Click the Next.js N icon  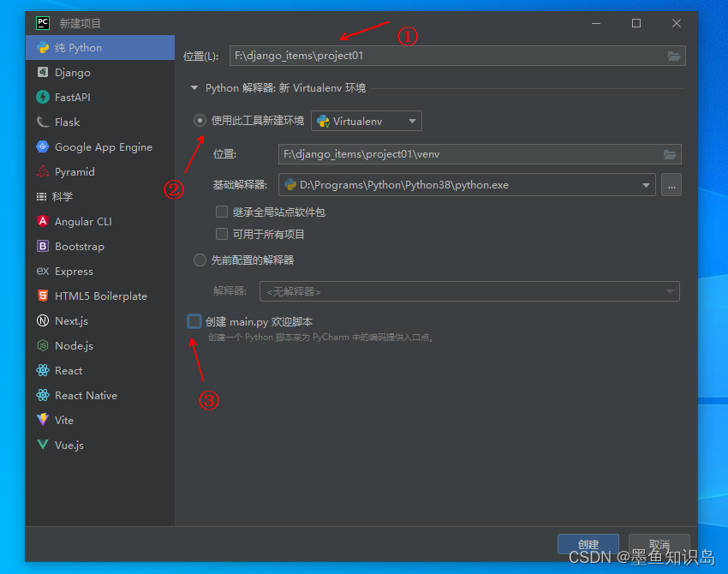coord(43,320)
